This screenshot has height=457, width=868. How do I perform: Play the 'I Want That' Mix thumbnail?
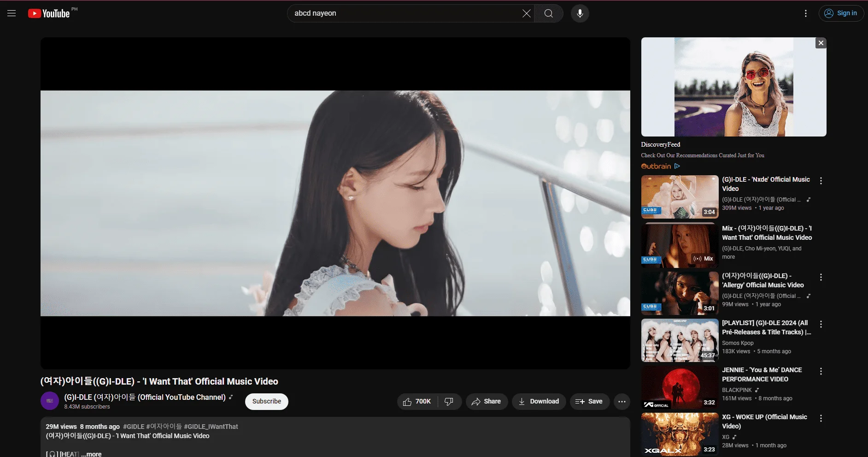pyautogui.click(x=680, y=245)
